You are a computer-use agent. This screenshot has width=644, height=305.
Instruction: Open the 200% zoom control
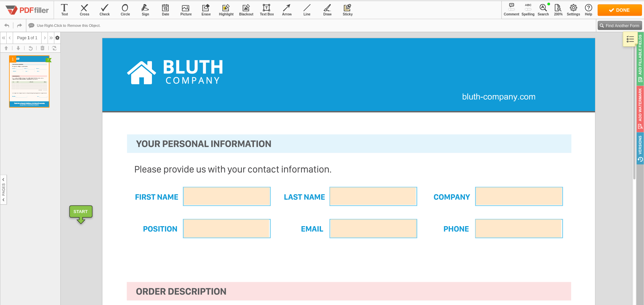[x=558, y=10]
